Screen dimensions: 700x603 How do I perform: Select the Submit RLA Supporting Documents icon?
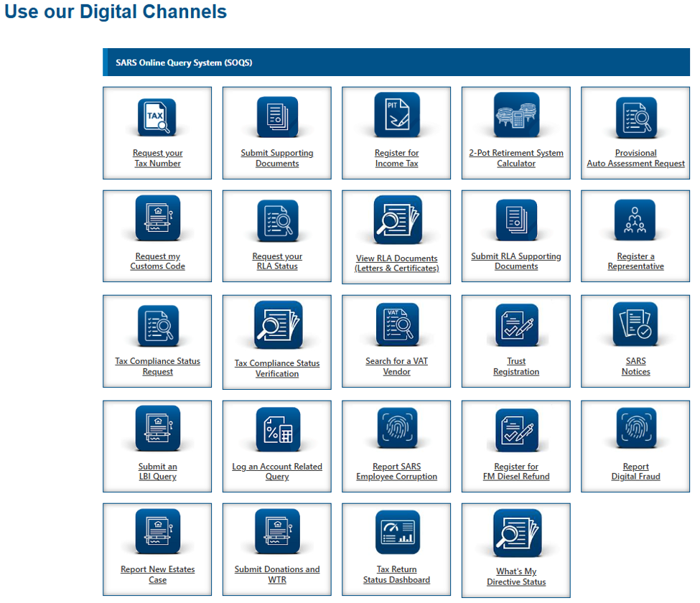point(516,220)
